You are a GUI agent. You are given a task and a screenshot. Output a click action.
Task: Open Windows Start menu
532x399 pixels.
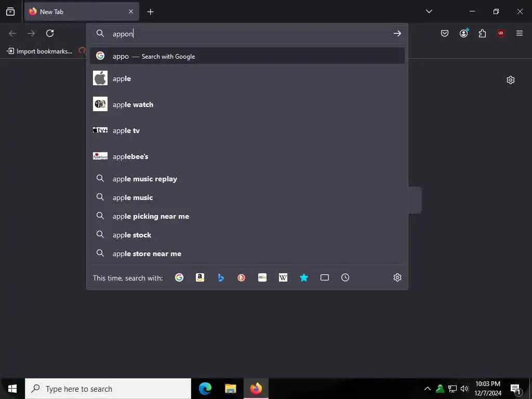12,389
